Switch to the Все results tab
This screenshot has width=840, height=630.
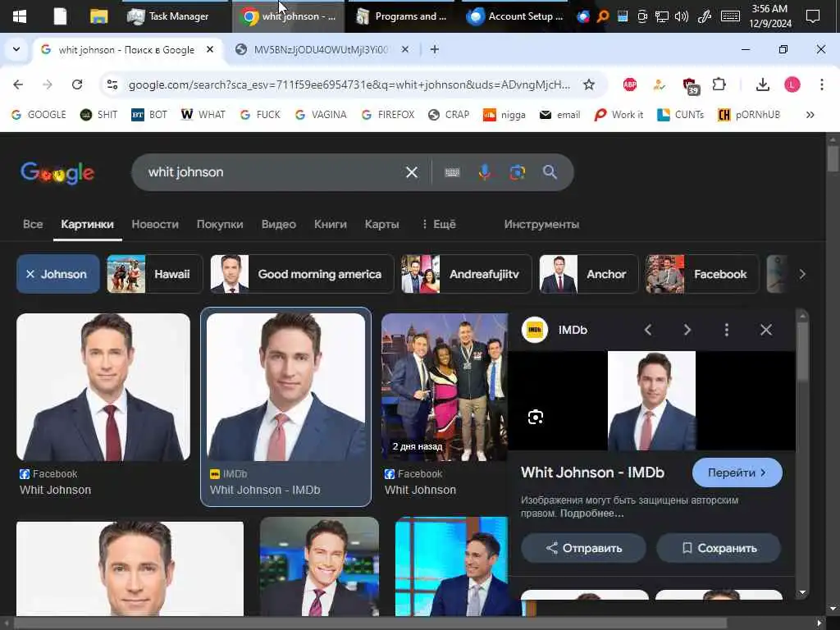33,224
